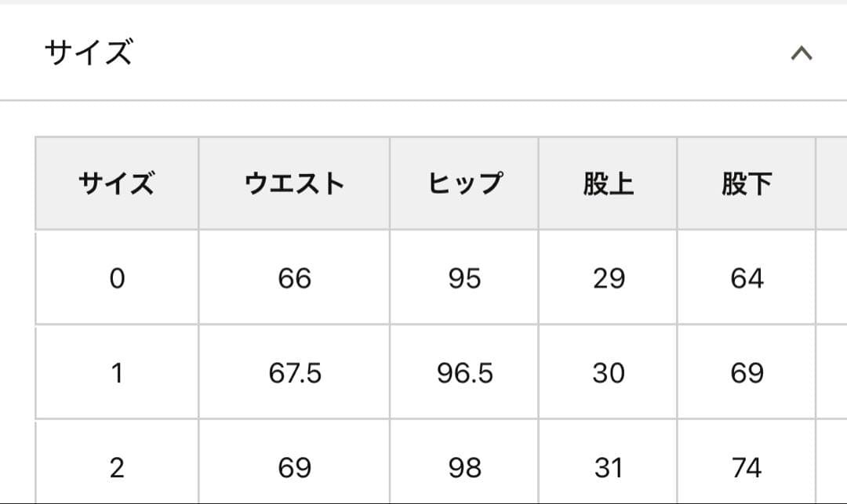Screen dimensions: 847x504
Task: Click the サイズ section heading
Action: click(89, 53)
